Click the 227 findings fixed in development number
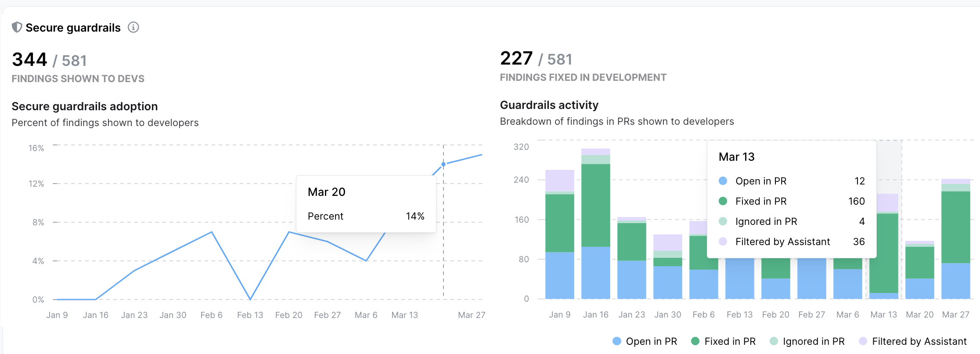The height and width of the screenshot is (354, 980). (x=516, y=58)
